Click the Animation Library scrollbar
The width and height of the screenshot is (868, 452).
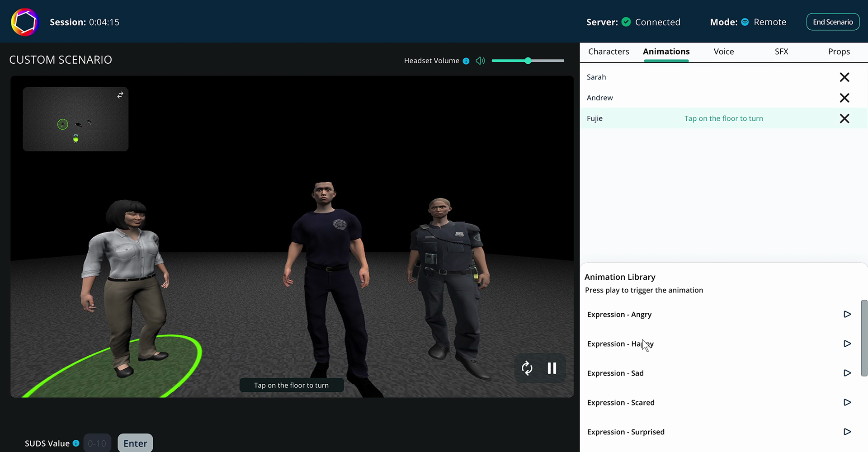tap(864, 338)
